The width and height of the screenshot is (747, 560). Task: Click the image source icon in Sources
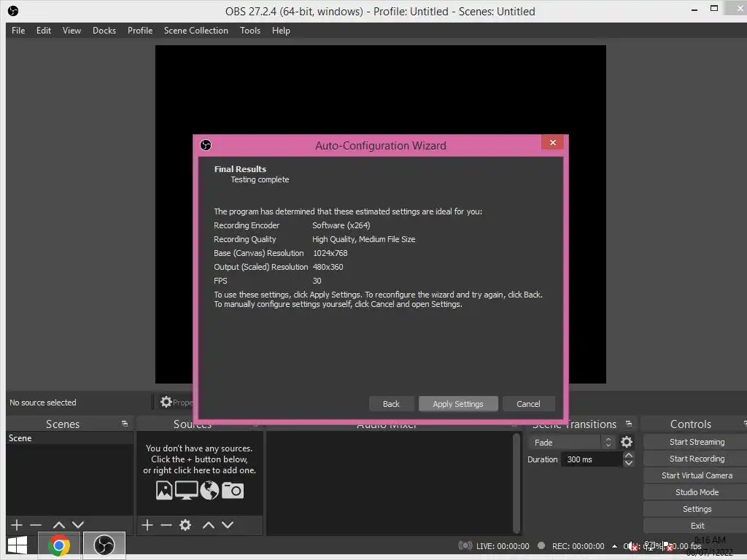164,490
